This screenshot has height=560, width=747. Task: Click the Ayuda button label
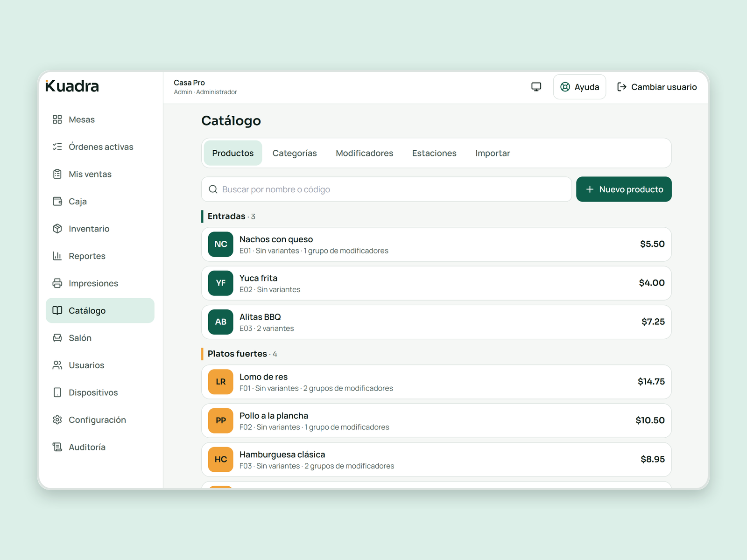pos(587,87)
